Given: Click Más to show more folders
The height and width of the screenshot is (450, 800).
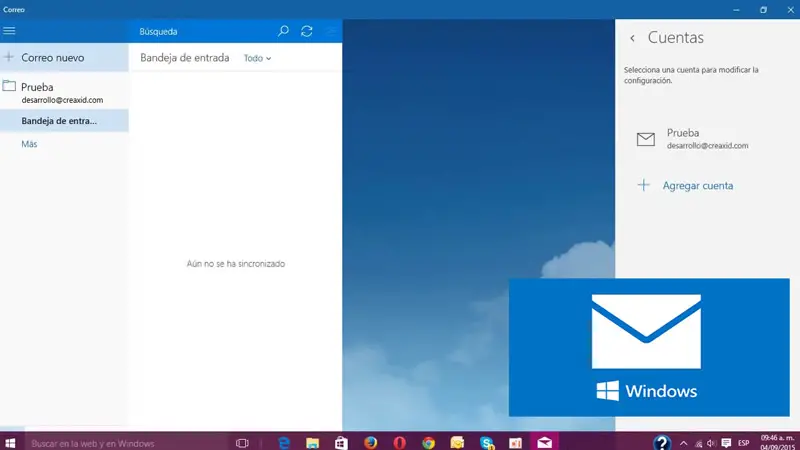Looking at the screenshot, I should (29, 144).
